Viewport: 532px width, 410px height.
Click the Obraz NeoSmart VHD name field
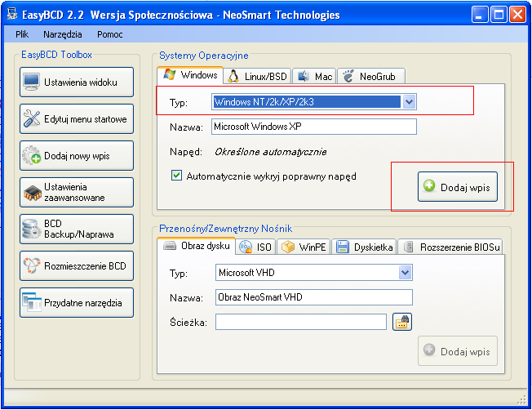point(314,297)
